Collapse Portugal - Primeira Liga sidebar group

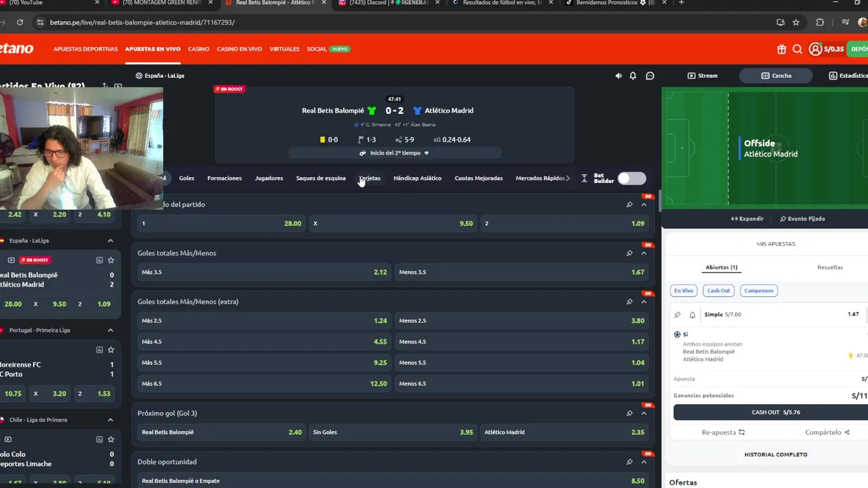110,330
